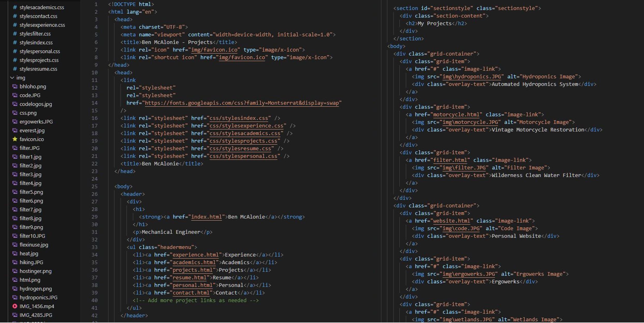Click the css/stylesprojects.css underlined link
This screenshot has height=323, width=644.
(243, 141)
